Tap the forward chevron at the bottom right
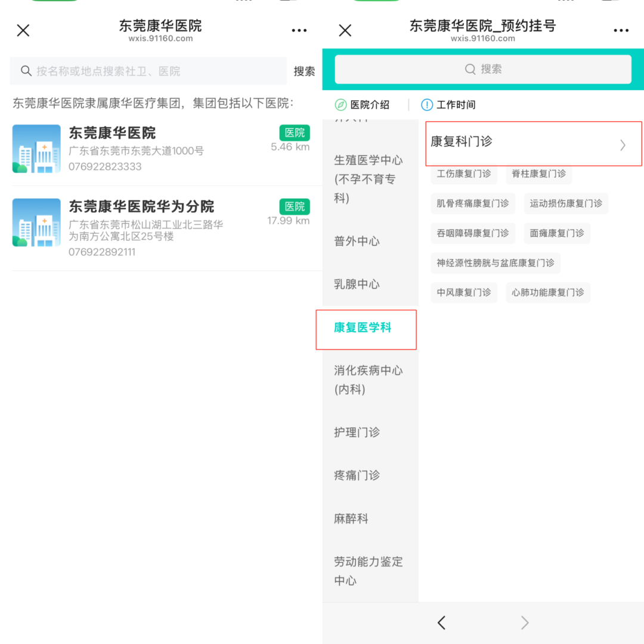644x644 pixels. click(x=525, y=622)
